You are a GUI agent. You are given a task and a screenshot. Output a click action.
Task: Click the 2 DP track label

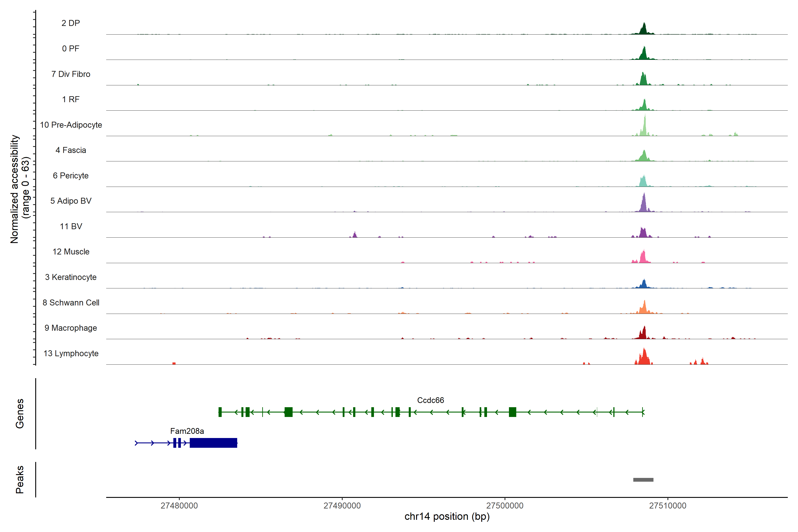tap(70, 23)
